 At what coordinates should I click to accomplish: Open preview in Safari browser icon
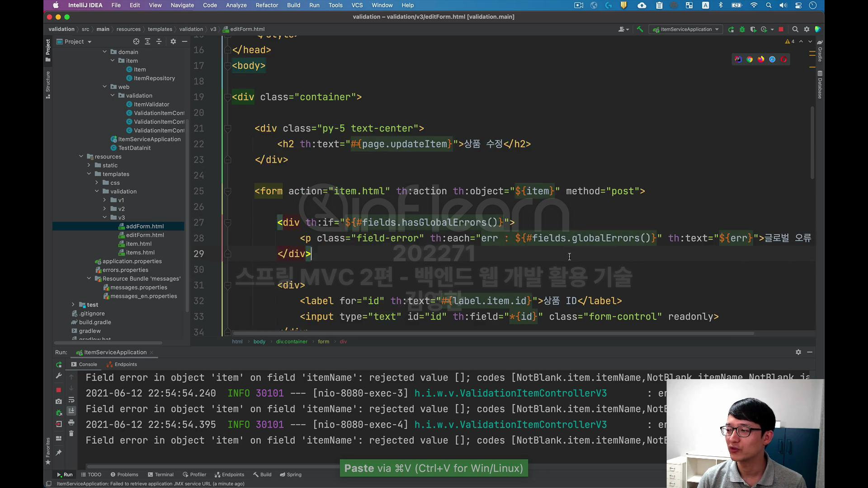[772, 59]
